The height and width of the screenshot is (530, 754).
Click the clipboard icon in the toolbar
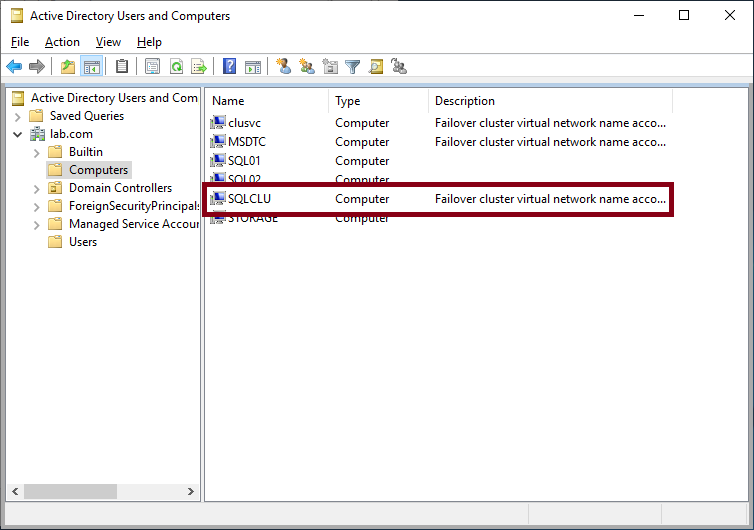tap(122, 66)
